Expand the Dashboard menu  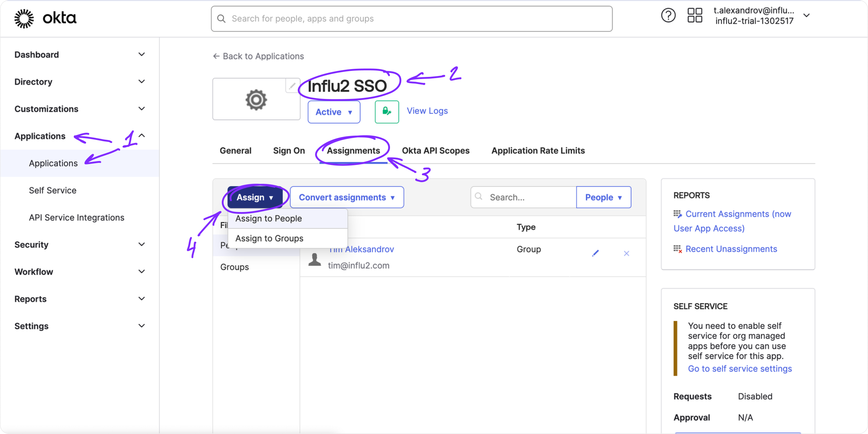142,54
